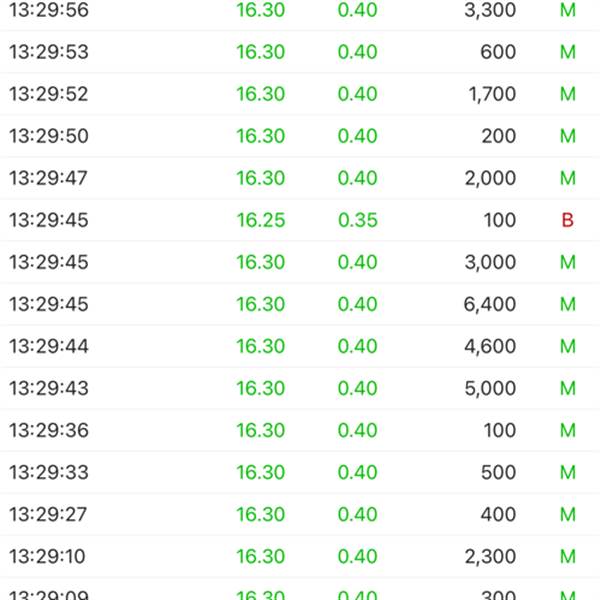This screenshot has width=600, height=600.
Task: Click the red B marker
Action: click(567, 220)
